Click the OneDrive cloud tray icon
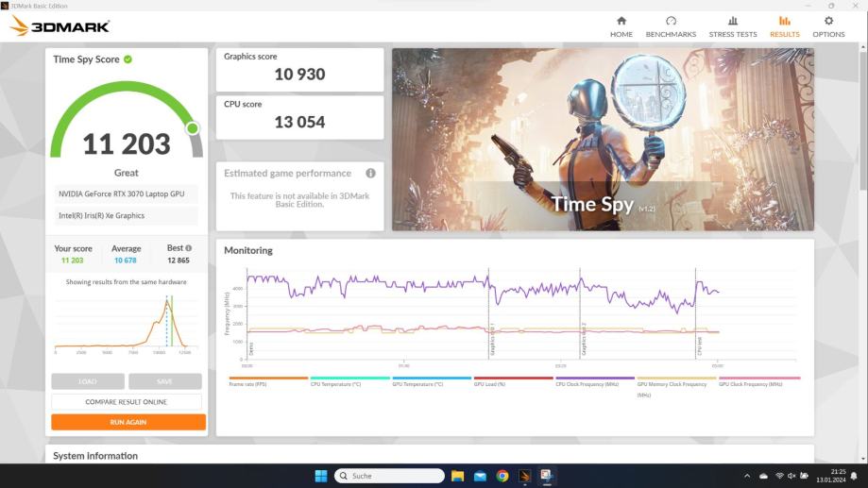868x488 pixels. pos(763,476)
